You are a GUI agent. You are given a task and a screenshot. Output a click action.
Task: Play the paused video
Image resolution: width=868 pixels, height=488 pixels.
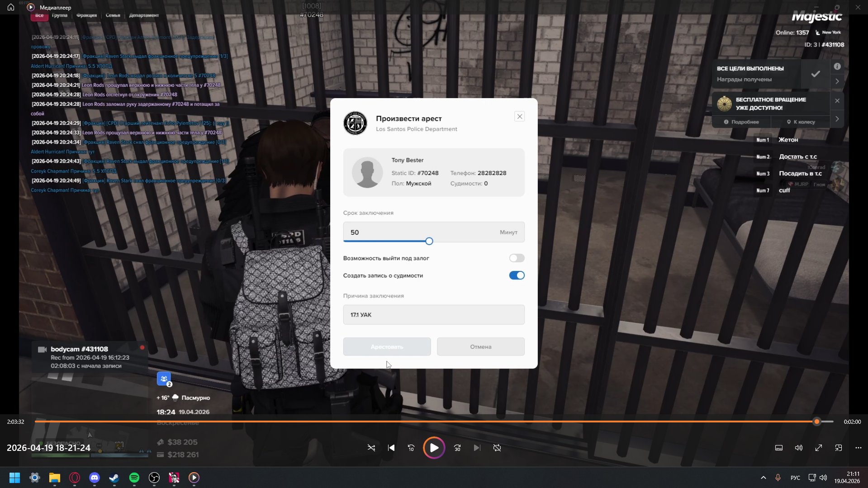pyautogui.click(x=434, y=448)
